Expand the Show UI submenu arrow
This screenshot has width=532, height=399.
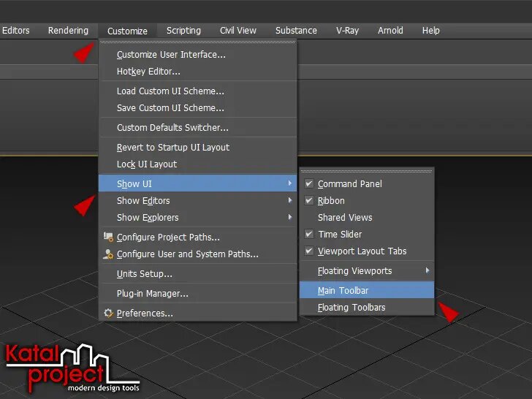(289, 183)
